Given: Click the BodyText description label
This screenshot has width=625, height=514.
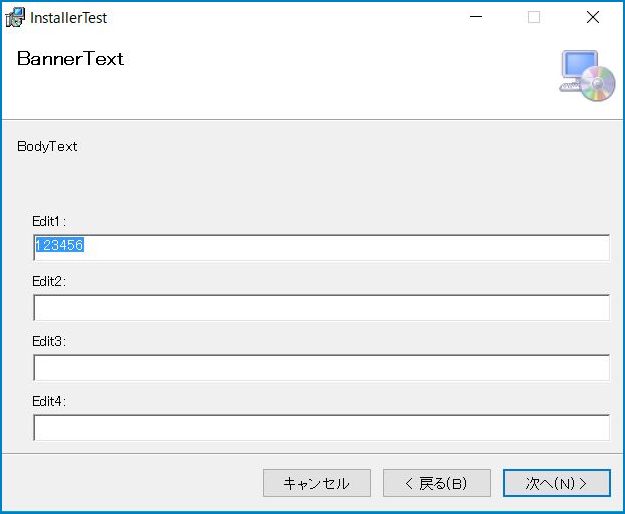Looking at the screenshot, I should point(47,147).
